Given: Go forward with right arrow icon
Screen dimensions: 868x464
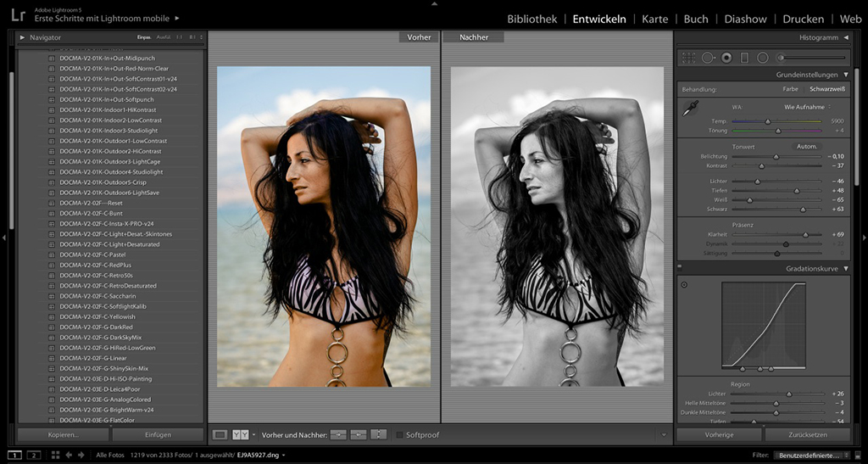Looking at the screenshot, I should coord(81,456).
